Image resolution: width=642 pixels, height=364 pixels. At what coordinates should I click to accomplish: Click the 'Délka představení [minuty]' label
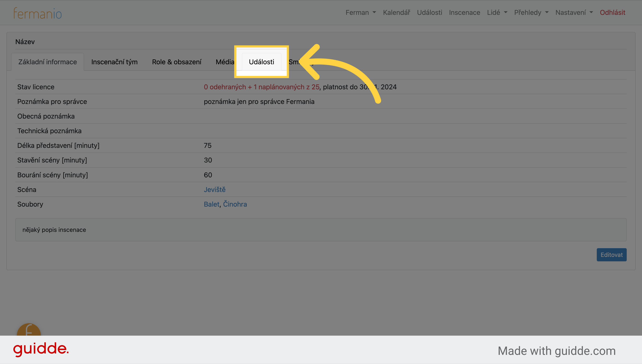click(x=58, y=146)
